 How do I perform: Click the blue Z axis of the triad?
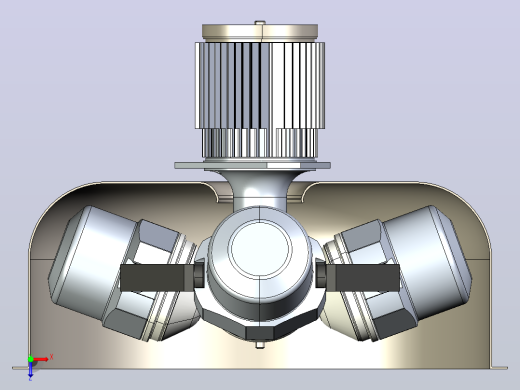point(30,369)
